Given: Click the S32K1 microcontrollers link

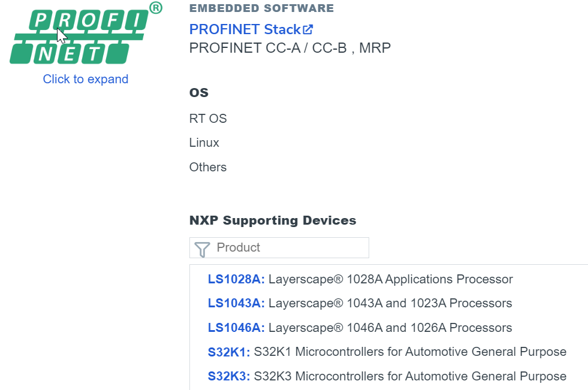Looking at the screenshot, I should (x=228, y=352).
